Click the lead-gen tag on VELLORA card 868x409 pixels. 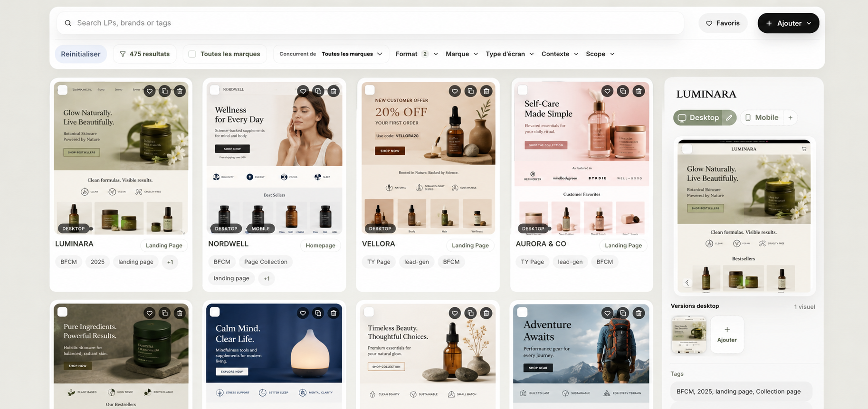tap(417, 262)
